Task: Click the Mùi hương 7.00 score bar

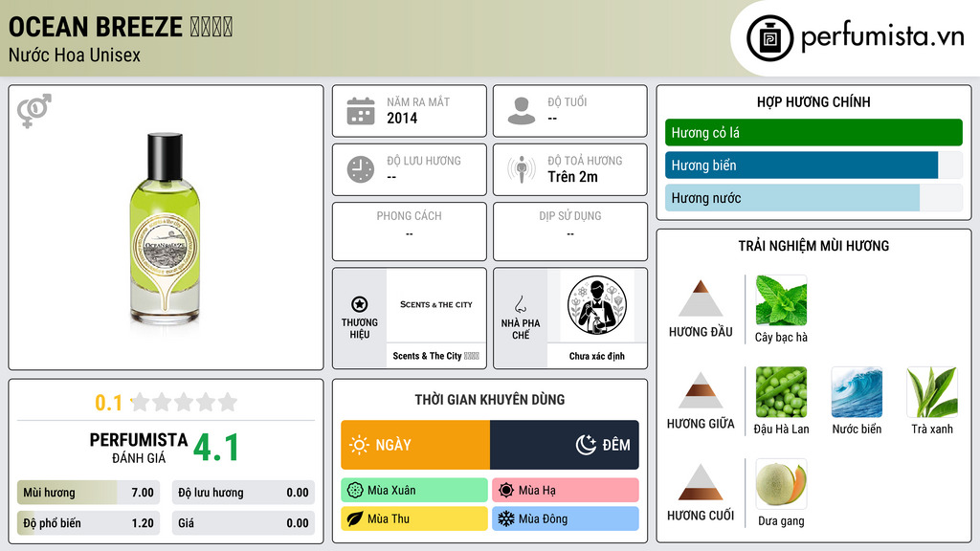Action: [88, 493]
